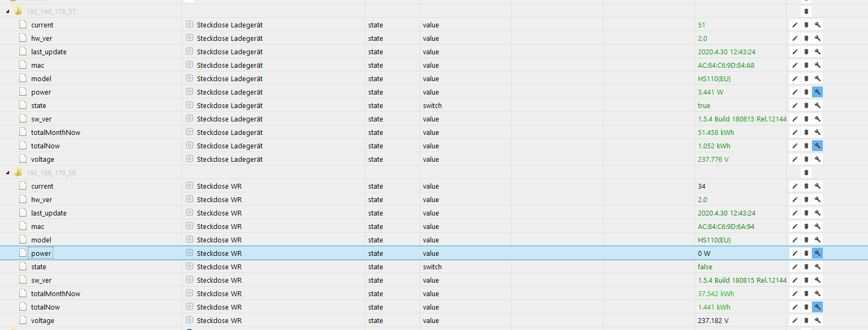This screenshot has height=330, width=868.
Task: Open custom settings for Steckdose Ladegerät current
Action: (x=817, y=25)
